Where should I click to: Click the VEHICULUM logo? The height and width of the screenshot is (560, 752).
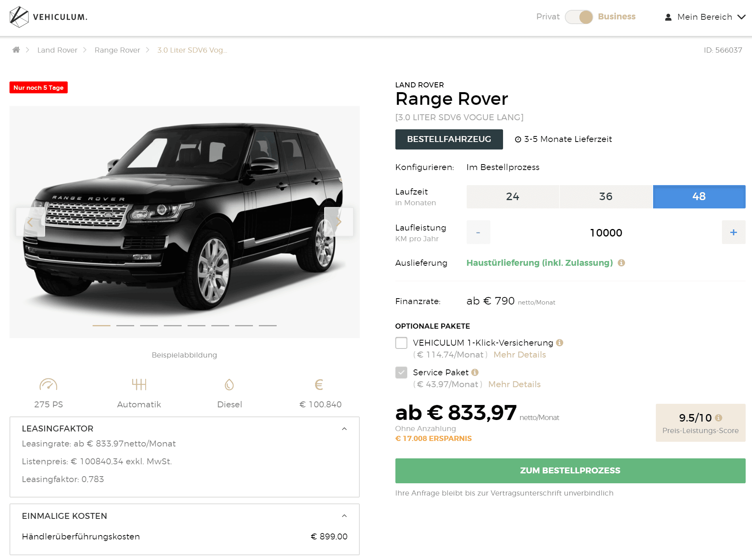click(x=48, y=17)
